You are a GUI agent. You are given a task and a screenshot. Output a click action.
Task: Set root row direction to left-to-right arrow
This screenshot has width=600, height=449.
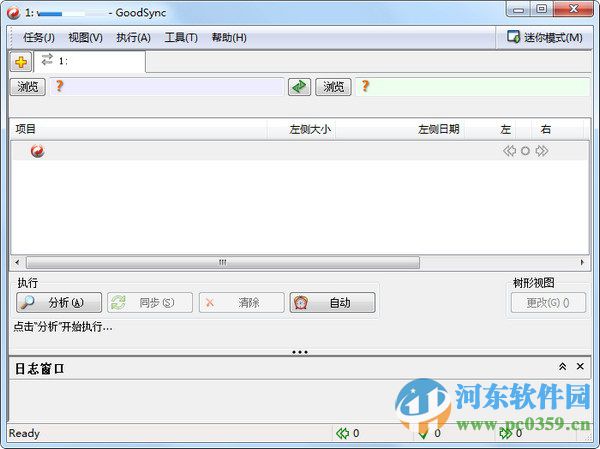pyautogui.click(x=542, y=151)
